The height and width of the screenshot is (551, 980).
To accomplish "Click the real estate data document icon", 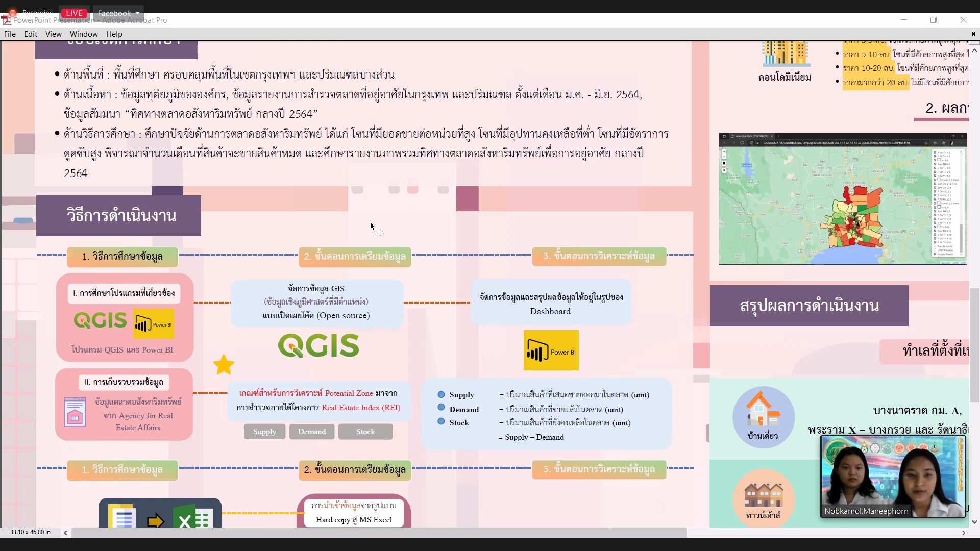I will pyautogui.click(x=75, y=412).
